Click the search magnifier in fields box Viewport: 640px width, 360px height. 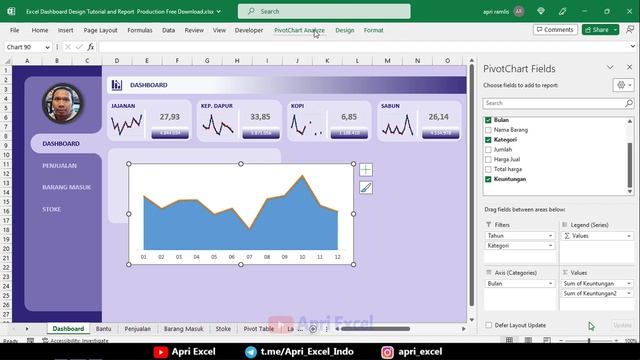coord(629,103)
